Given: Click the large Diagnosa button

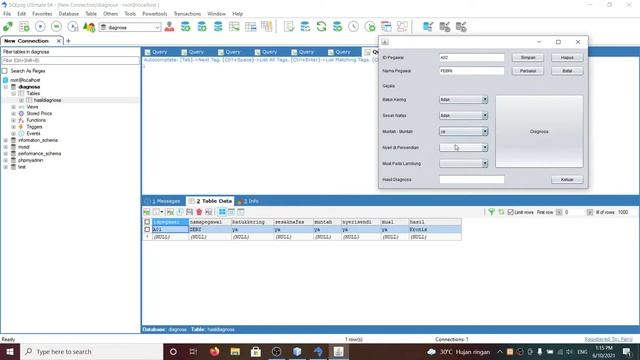Looking at the screenshot, I should (x=539, y=131).
